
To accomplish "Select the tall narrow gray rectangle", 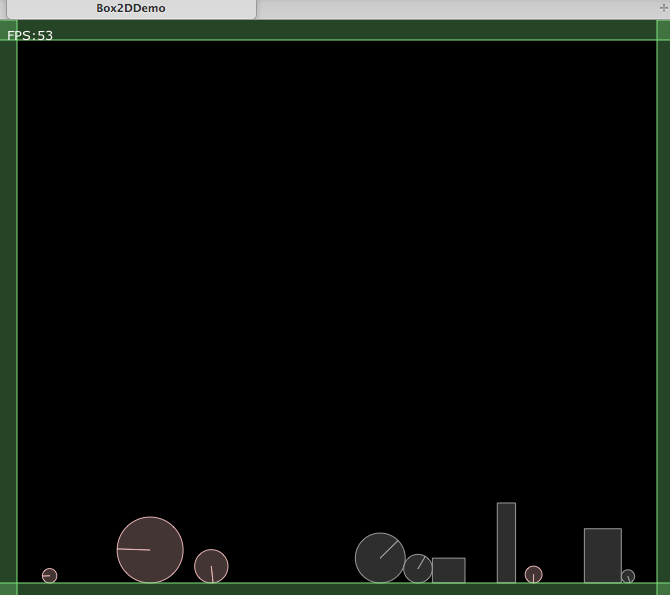I will (x=506, y=542).
